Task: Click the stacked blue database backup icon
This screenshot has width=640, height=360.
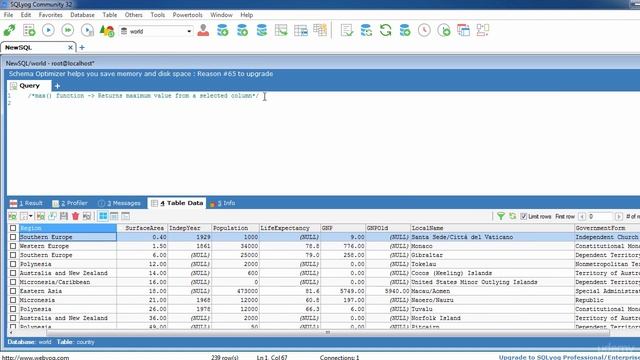Action: [x=262, y=30]
